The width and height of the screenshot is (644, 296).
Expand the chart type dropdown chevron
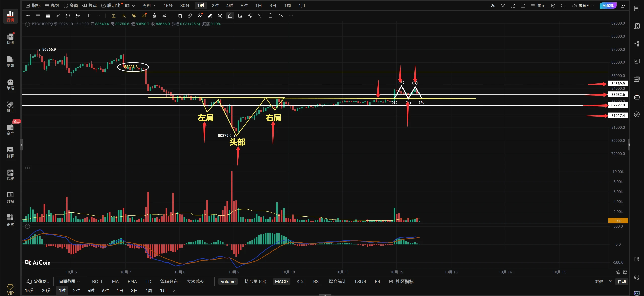(134, 6)
